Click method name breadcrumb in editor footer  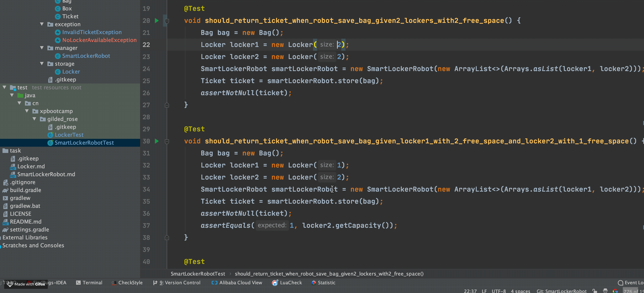click(x=329, y=274)
